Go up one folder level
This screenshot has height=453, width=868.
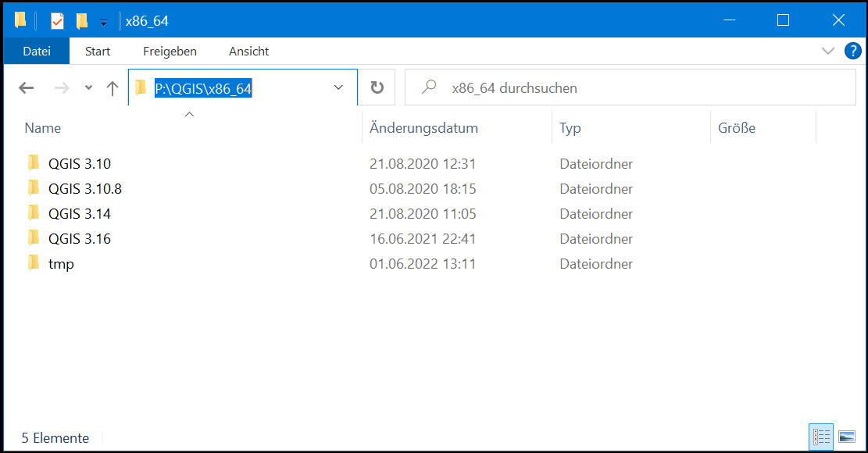pyautogui.click(x=113, y=88)
